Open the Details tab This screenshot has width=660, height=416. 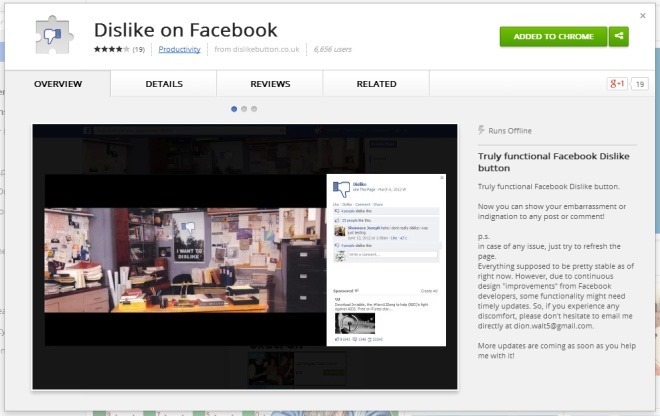pos(163,85)
